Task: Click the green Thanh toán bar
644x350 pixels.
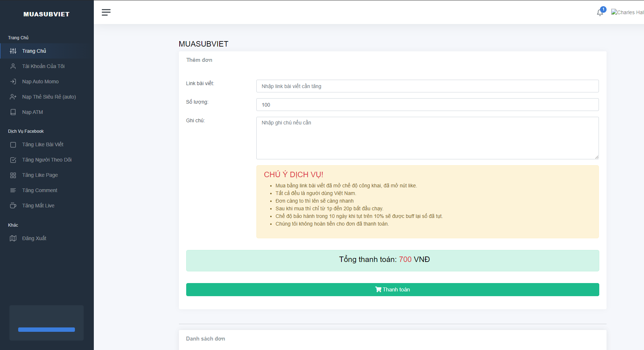Action: click(x=392, y=290)
